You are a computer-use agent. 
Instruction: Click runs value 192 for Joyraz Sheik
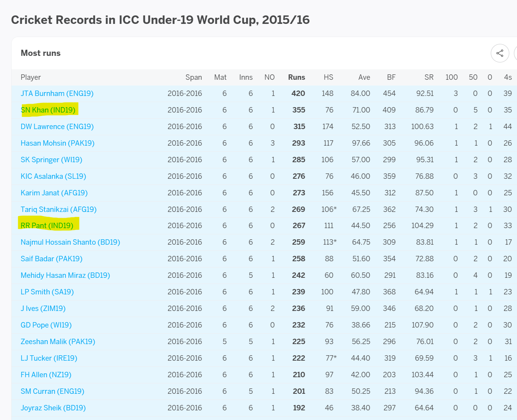click(x=299, y=408)
